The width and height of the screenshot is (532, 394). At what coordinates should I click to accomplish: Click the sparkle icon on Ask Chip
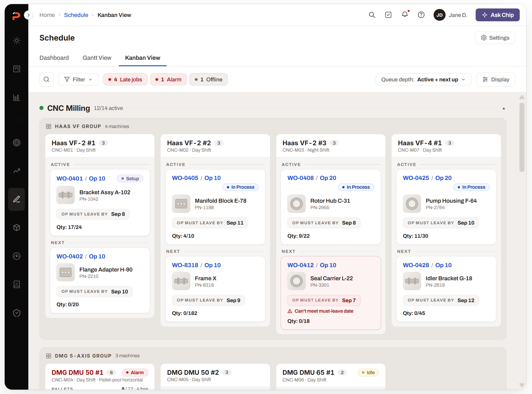(x=485, y=15)
